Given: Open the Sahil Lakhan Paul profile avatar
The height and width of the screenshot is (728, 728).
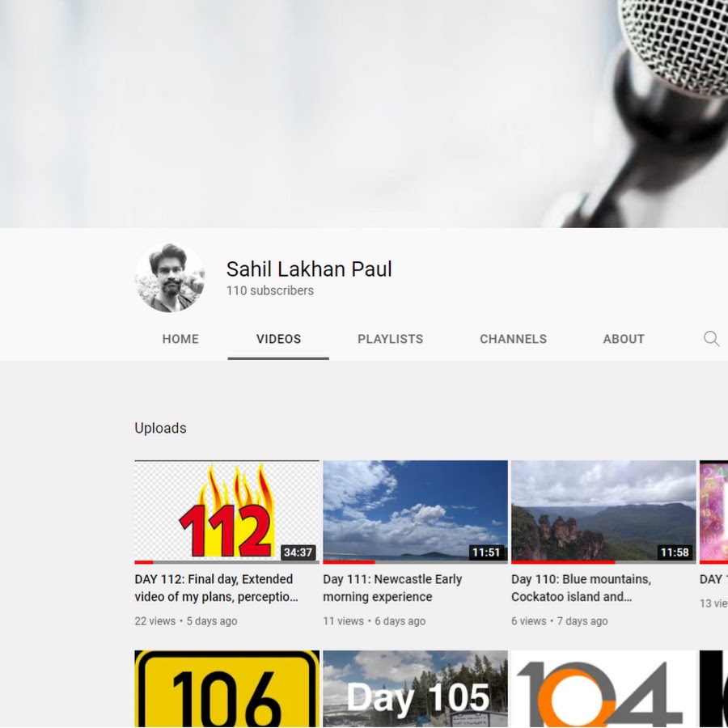Looking at the screenshot, I should click(x=170, y=277).
